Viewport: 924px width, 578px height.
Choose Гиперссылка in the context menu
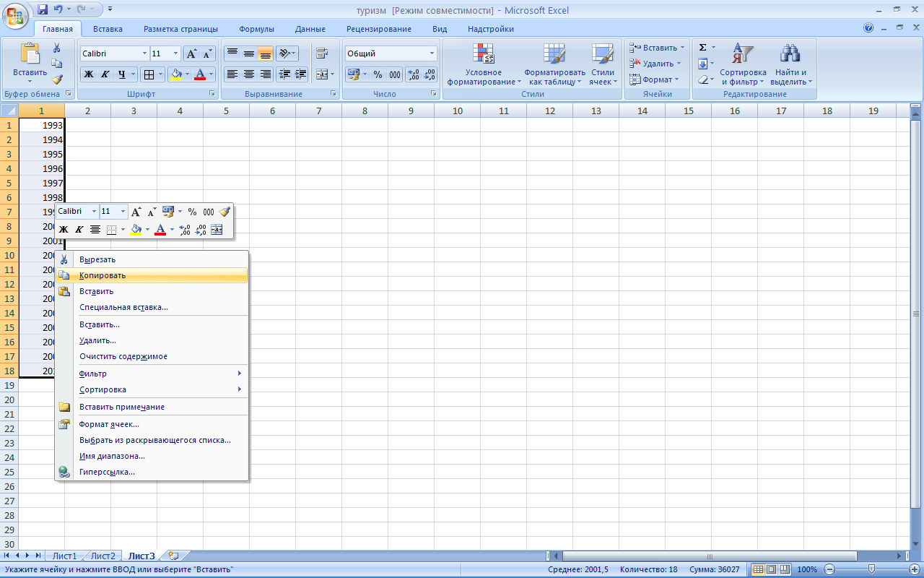pyautogui.click(x=152, y=472)
